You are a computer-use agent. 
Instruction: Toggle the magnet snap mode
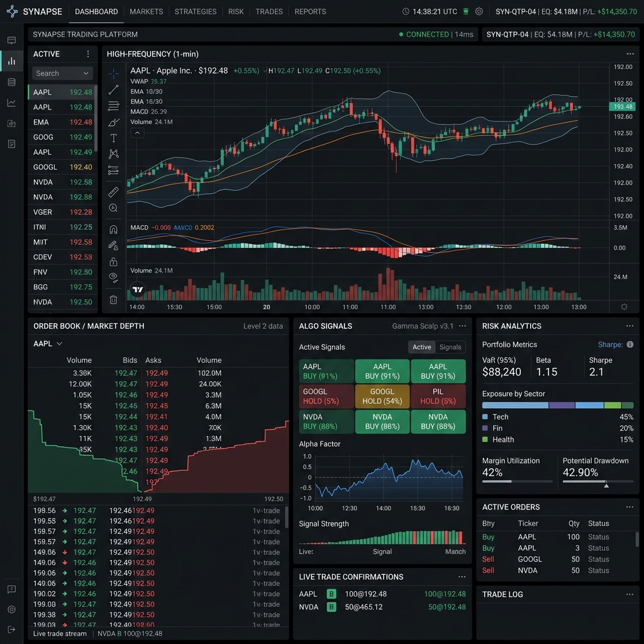click(x=113, y=229)
